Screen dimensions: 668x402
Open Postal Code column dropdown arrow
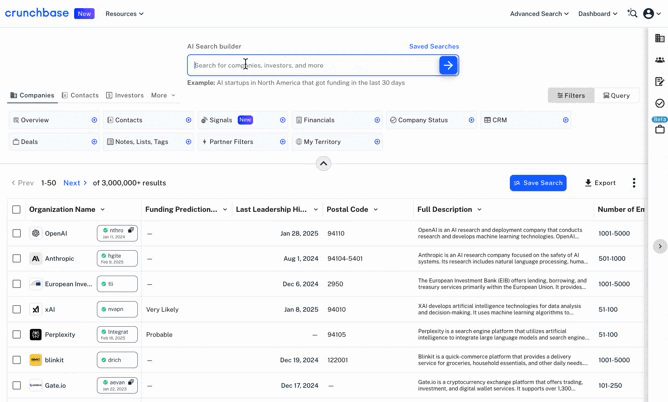[376, 210]
